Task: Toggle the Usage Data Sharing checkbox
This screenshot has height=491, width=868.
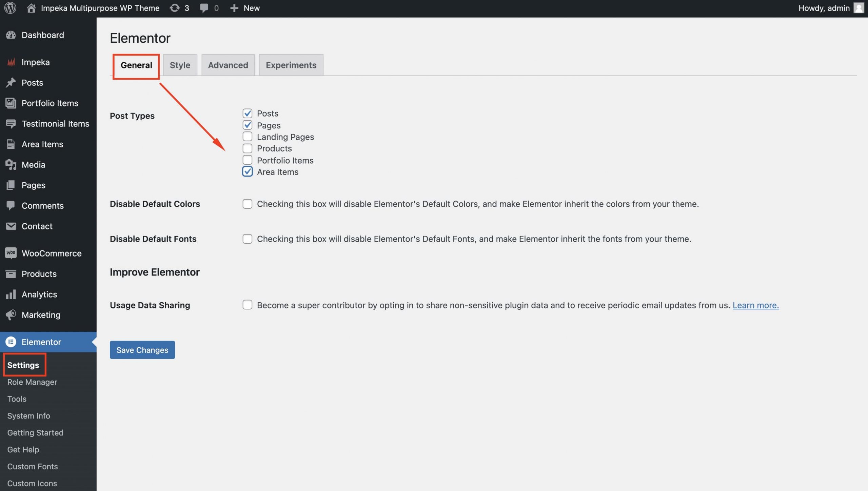Action: click(x=247, y=305)
